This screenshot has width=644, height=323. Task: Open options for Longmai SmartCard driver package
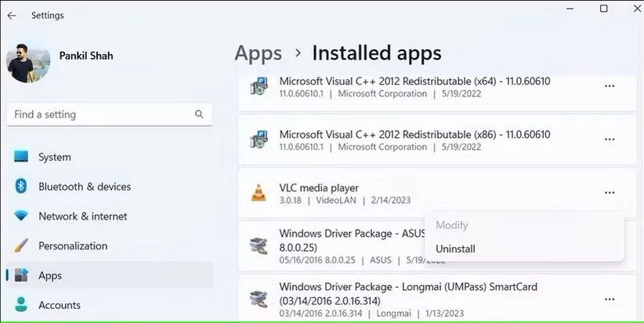pyautogui.click(x=609, y=299)
